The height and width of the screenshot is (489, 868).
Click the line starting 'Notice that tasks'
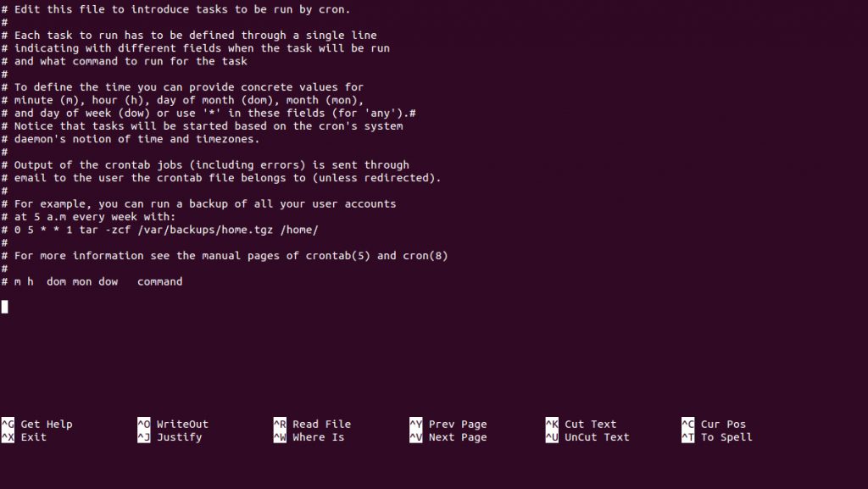click(x=208, y=126)
